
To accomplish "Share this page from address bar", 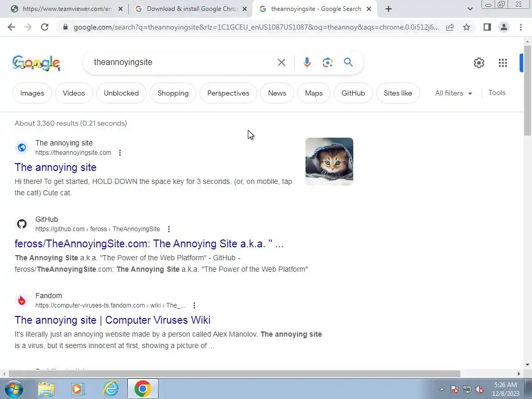I will coord(450,27).
